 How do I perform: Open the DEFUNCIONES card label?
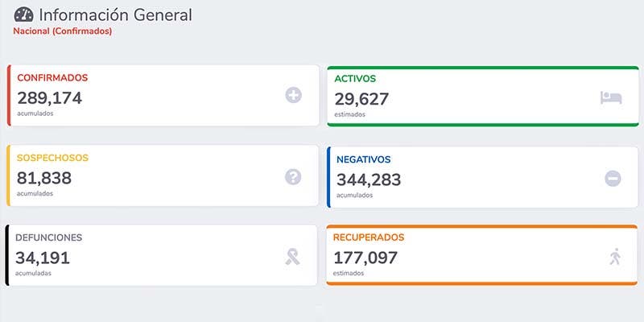click(49, 237)
